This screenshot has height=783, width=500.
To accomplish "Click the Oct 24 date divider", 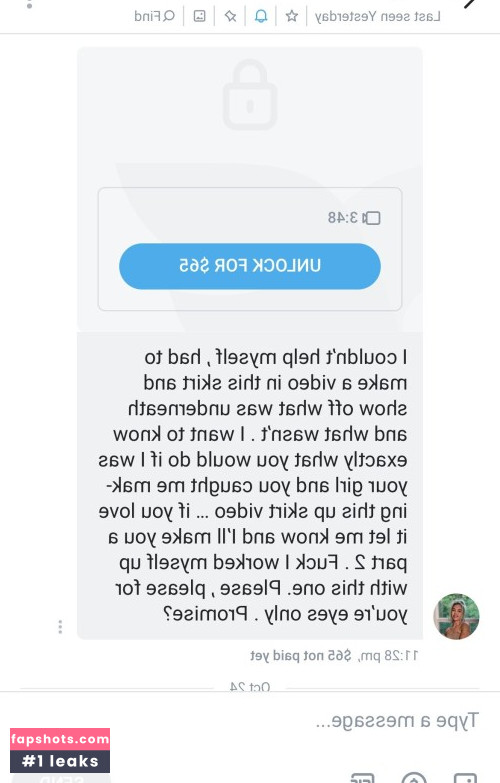I will (250, 687).
